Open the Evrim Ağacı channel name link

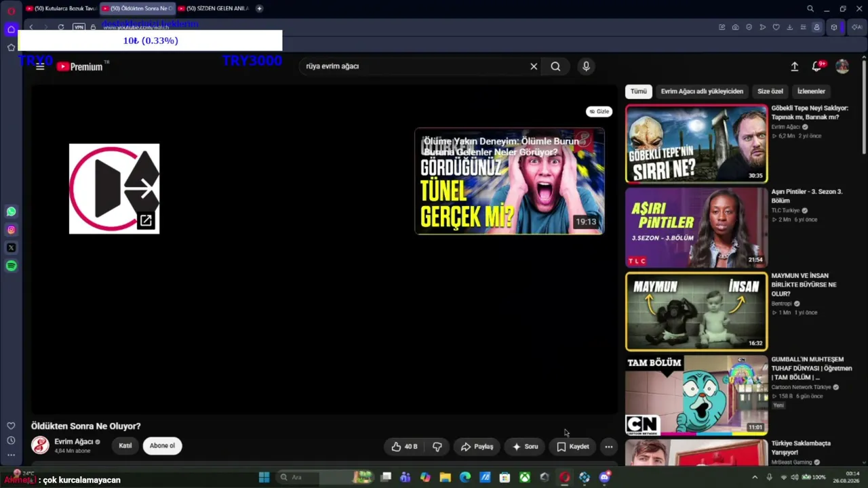(x=74, y=442)
